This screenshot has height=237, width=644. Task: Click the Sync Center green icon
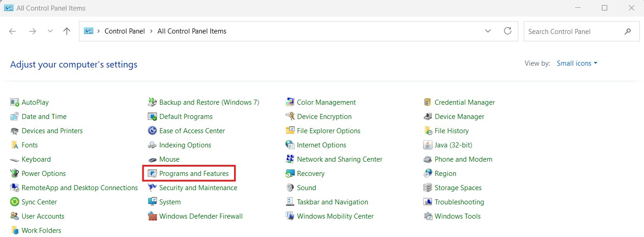15,202
